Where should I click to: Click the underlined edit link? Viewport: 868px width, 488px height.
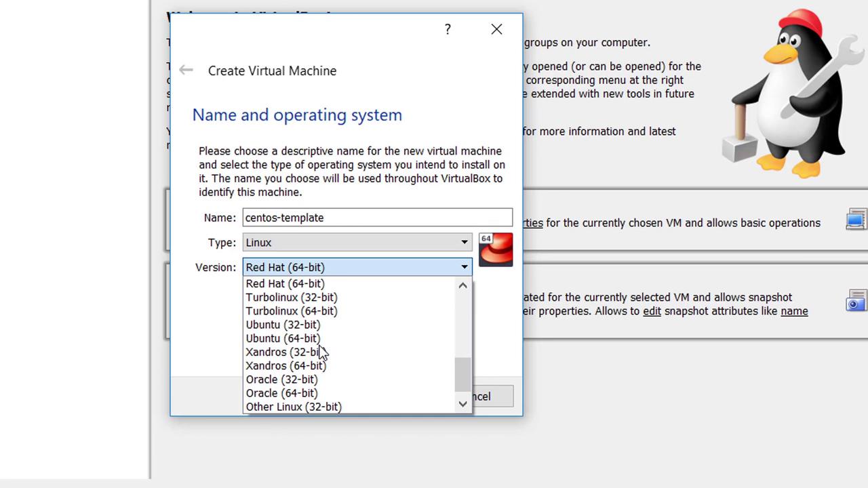tap(652, 311)
